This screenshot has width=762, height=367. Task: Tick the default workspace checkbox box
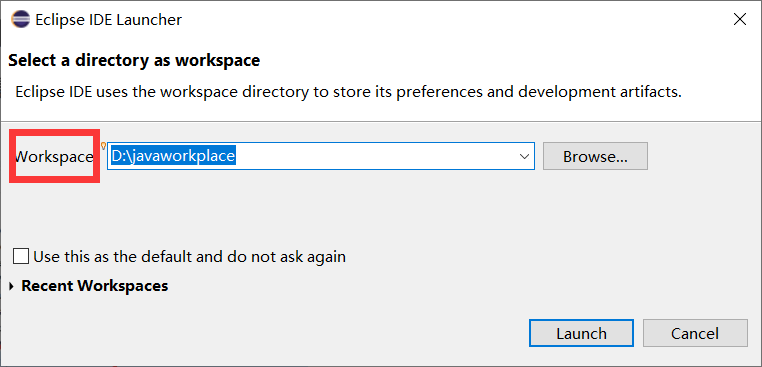coord(21,256)
